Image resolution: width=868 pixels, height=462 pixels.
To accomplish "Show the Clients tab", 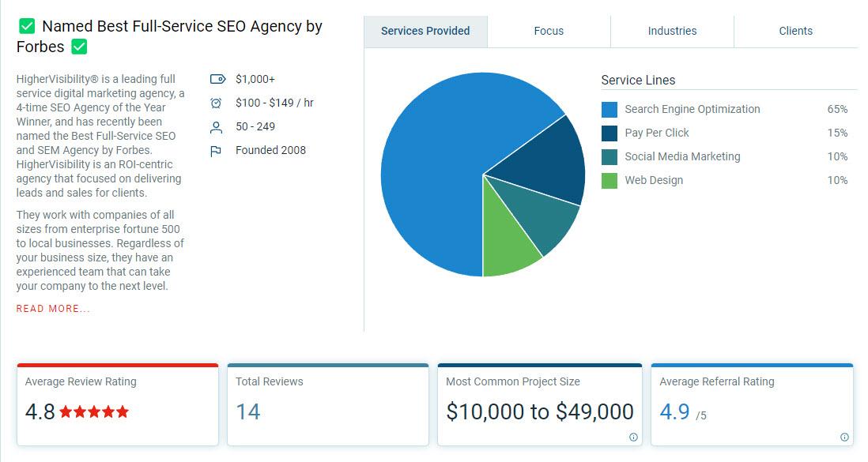I will pyautogui.click(x=795, y=32).
